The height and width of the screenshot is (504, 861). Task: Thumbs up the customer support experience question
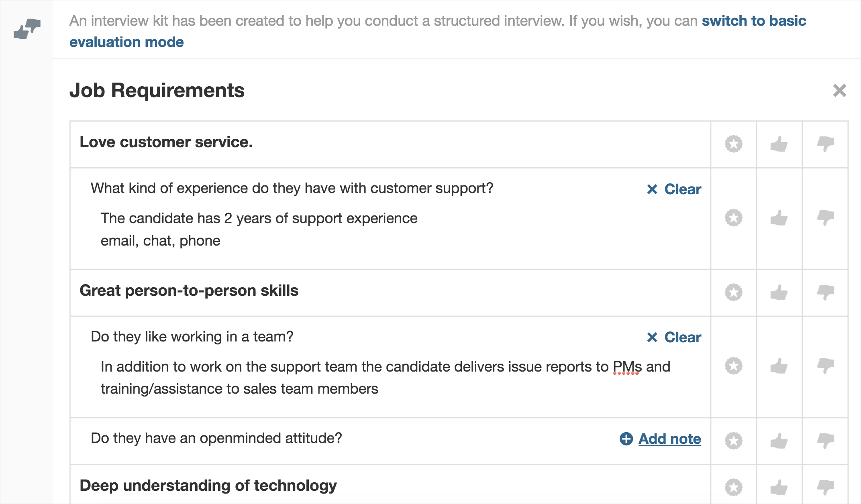779,218
